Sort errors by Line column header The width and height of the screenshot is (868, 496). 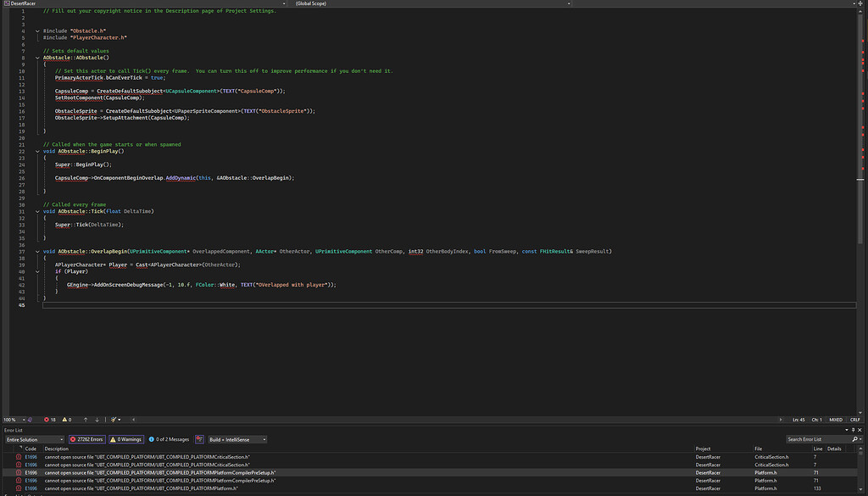[x=818, y=449]
